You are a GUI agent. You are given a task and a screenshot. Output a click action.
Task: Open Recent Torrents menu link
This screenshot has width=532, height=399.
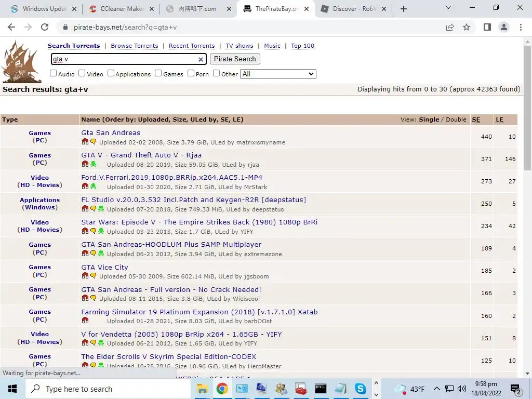pos(192,46)
